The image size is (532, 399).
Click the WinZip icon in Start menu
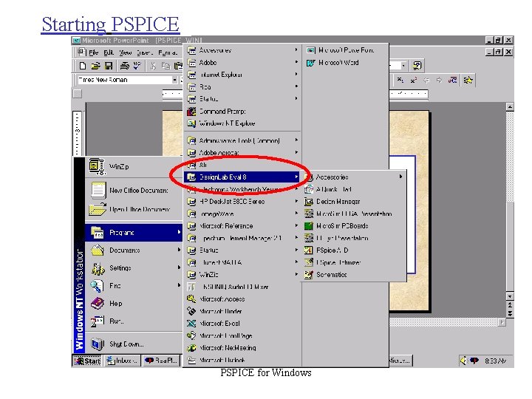pyautogui.click(x=98, y=166)
